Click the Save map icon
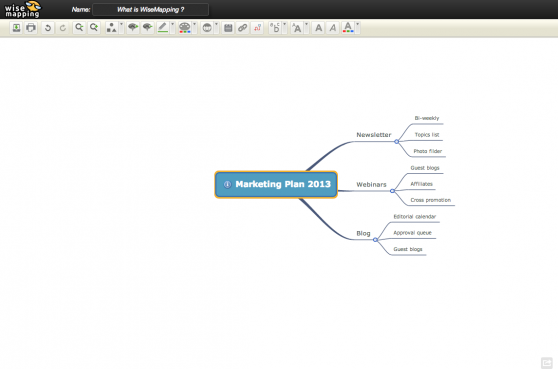 [16, 28]
